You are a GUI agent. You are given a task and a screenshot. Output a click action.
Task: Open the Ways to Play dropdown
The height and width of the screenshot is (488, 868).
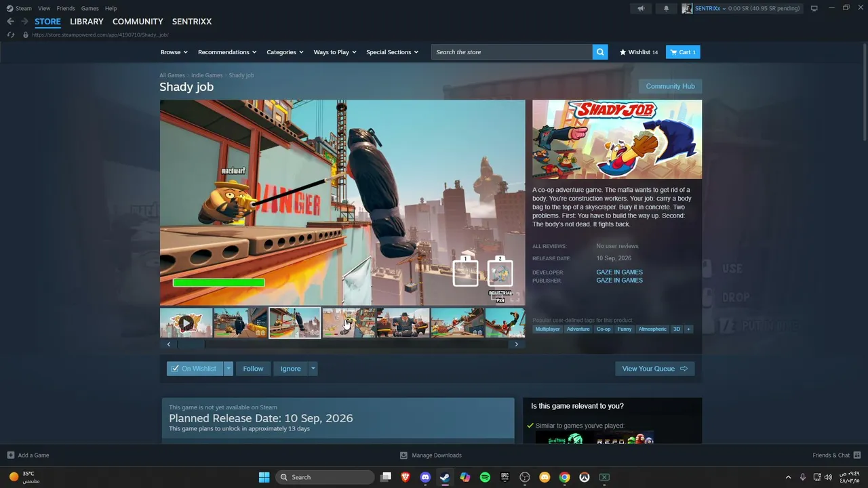[x=335, y=52]
